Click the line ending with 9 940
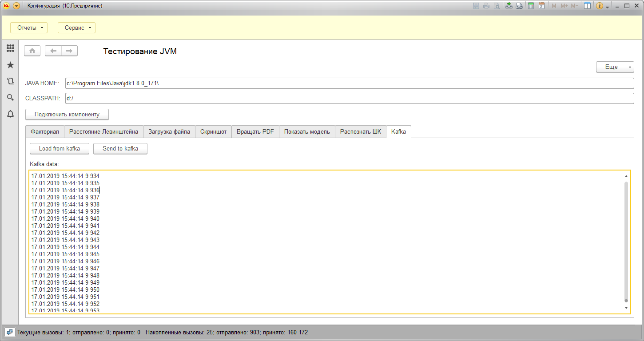 point(65,218)
